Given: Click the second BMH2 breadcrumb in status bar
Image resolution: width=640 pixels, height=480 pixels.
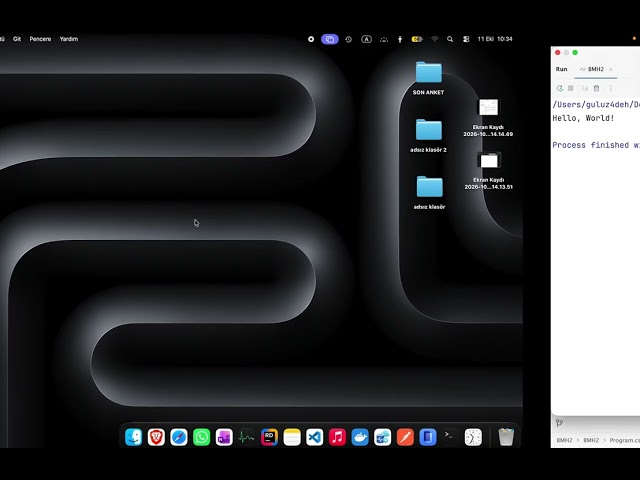Looking at the screenshot, I should 591,440.
